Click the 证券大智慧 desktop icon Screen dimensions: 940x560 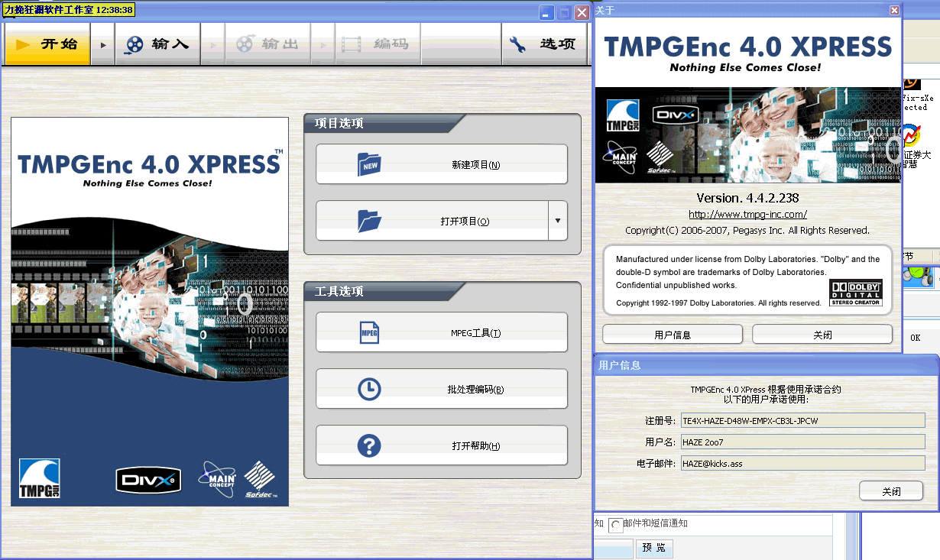(x=912, y=147)
